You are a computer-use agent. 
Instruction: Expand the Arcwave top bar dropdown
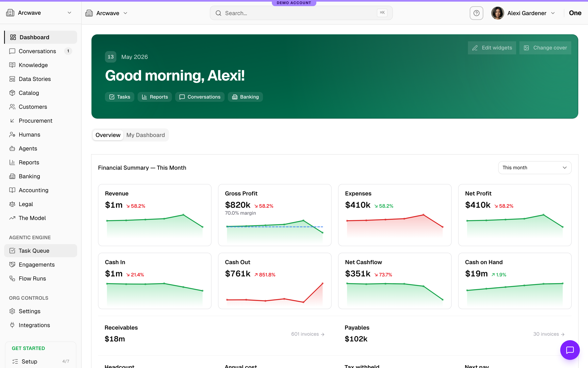107,13
